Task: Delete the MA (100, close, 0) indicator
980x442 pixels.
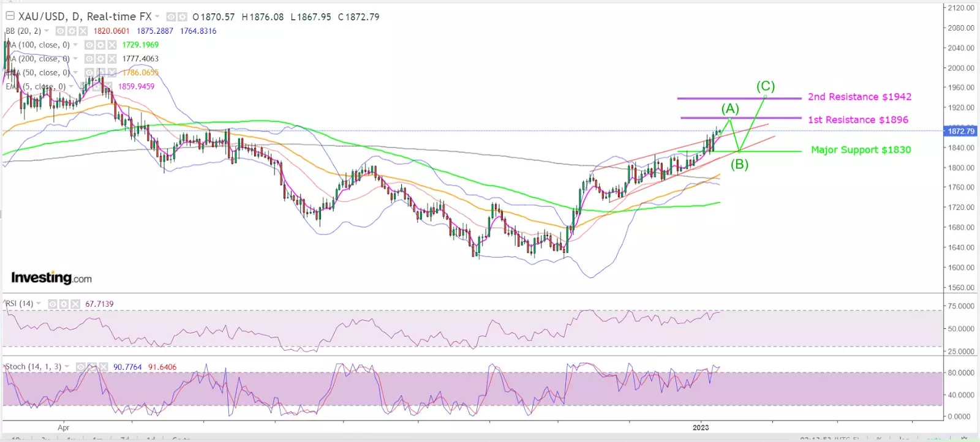Action: click(112, 45)
